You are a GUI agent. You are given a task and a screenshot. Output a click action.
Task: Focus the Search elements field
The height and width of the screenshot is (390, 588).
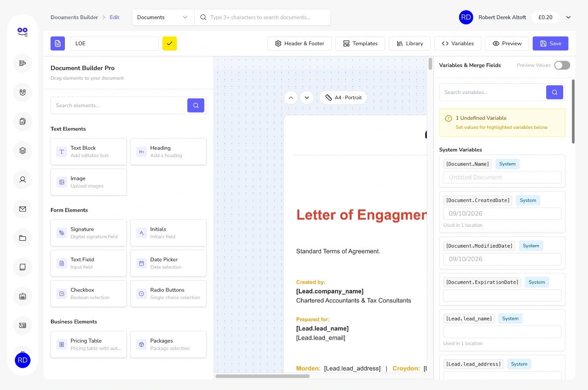119,105
